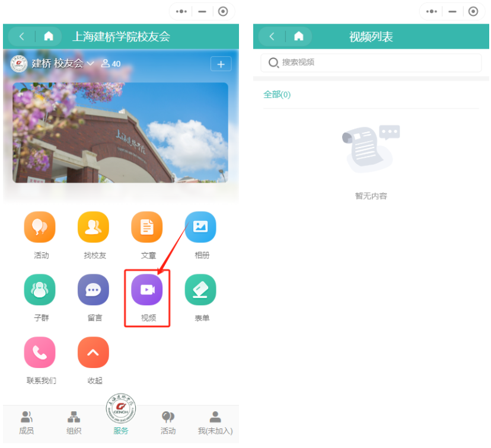Screen dimensions: 491x448
Task: Open the 相册 photo album icon
Action: point(200,227)
